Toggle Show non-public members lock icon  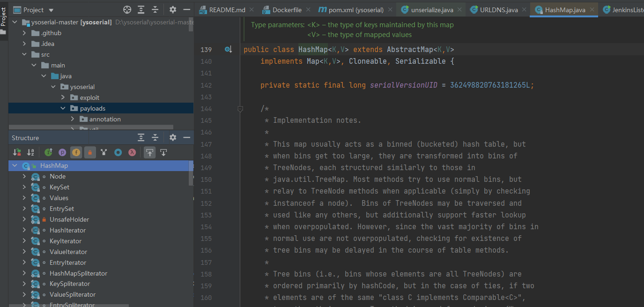(x=90, y=152)
